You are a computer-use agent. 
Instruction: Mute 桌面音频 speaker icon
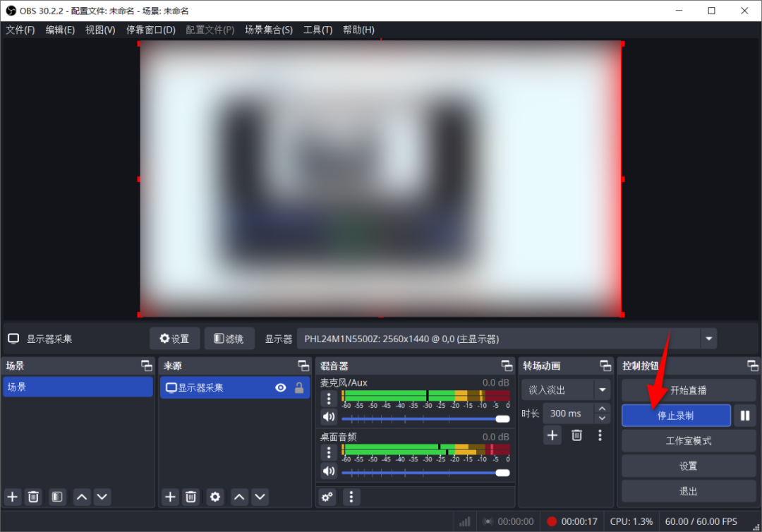click(x=329, y=471)
